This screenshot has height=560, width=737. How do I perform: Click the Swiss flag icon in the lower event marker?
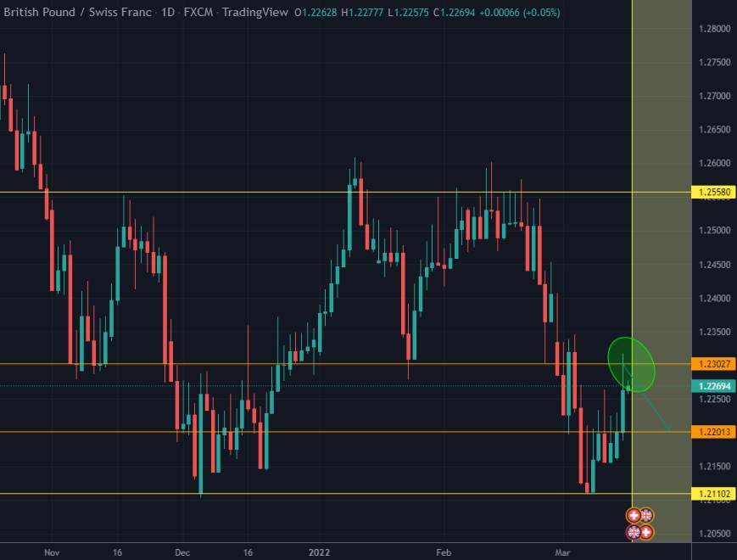point(646,532)
